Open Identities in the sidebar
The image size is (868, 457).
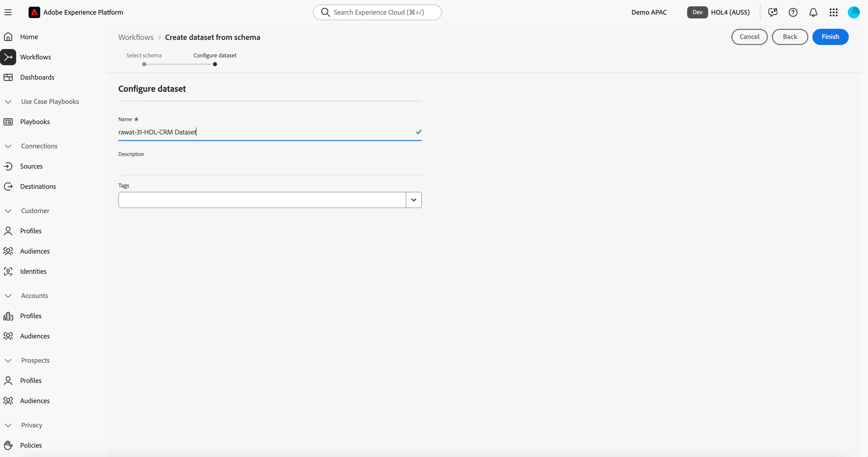coord(33,271)
